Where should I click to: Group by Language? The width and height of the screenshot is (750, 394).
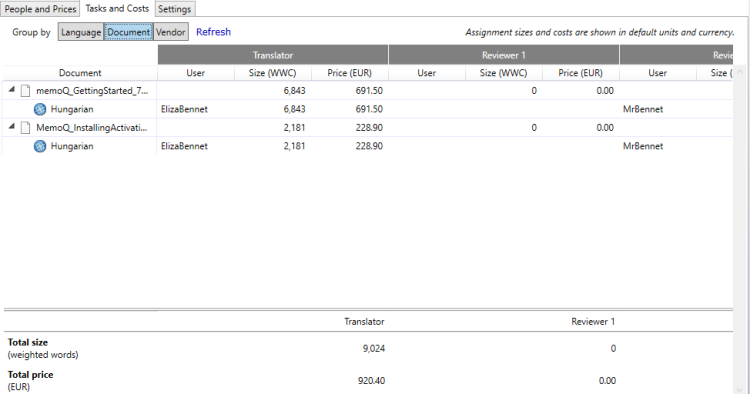[81, 32]
